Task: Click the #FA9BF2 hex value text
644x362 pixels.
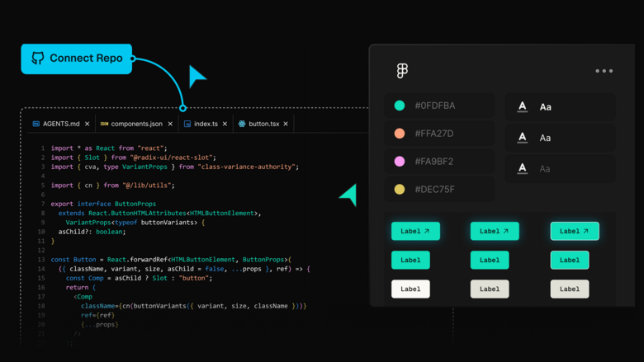Action: (434, 162)
